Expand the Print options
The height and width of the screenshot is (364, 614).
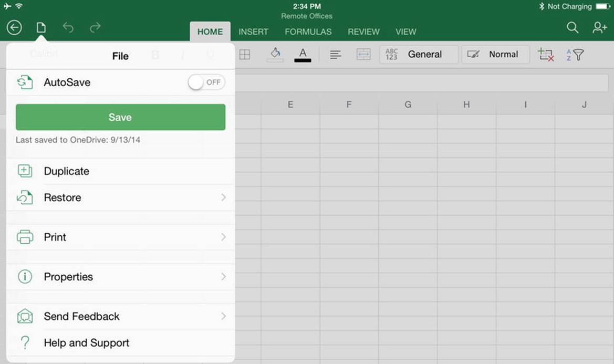click(x=121, y=237)
